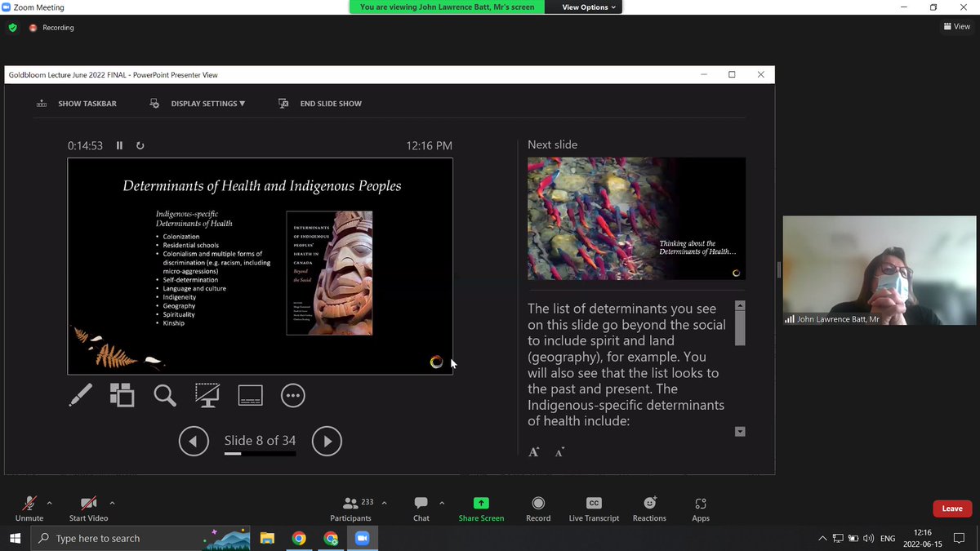The image size is (980, 551).
Task: Unmute the microphone in Zoom
Action: click(x=29, y=509)
